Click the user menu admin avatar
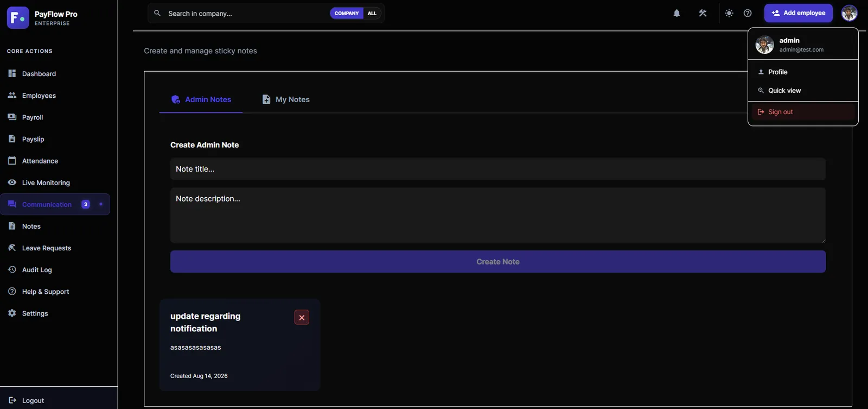The width and height of the screenshot is (868, 409). [764, 45]
